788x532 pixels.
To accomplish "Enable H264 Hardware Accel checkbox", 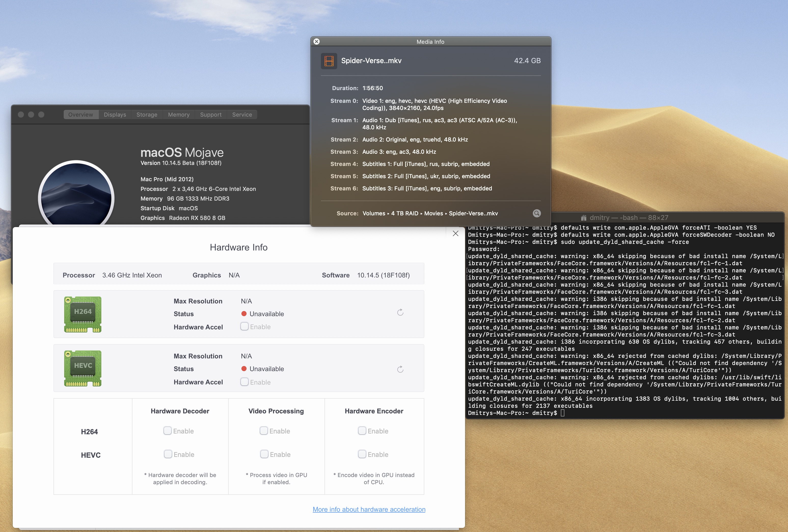I will click(x=244, y=326).
